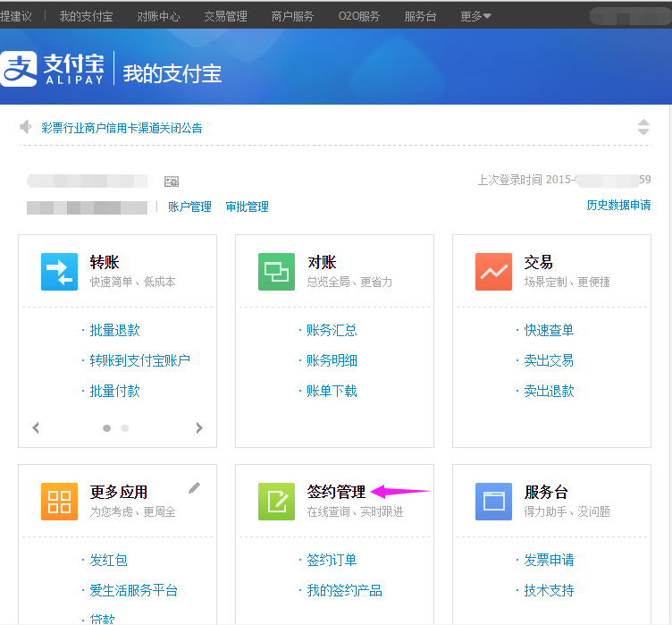The image size is (672, 625).
Task: Click the 签约订单 link
Action: coord(332,561)
